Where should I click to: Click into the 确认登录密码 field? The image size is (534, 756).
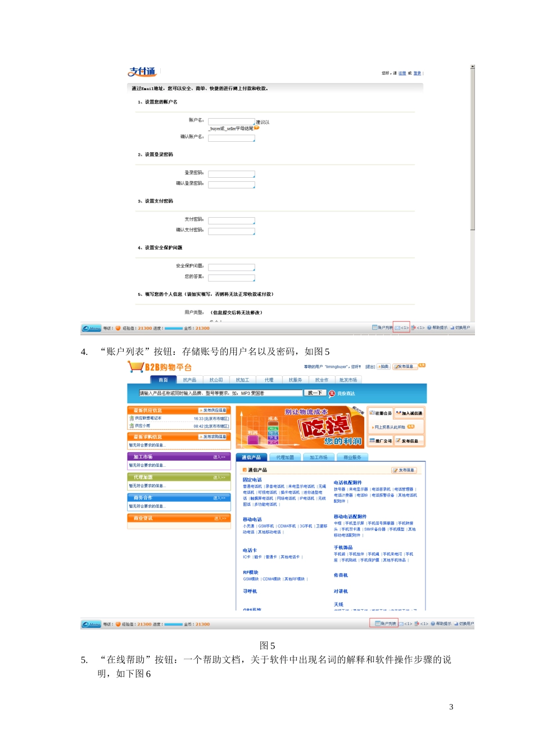pyautogui.click(x=232, y=184)
